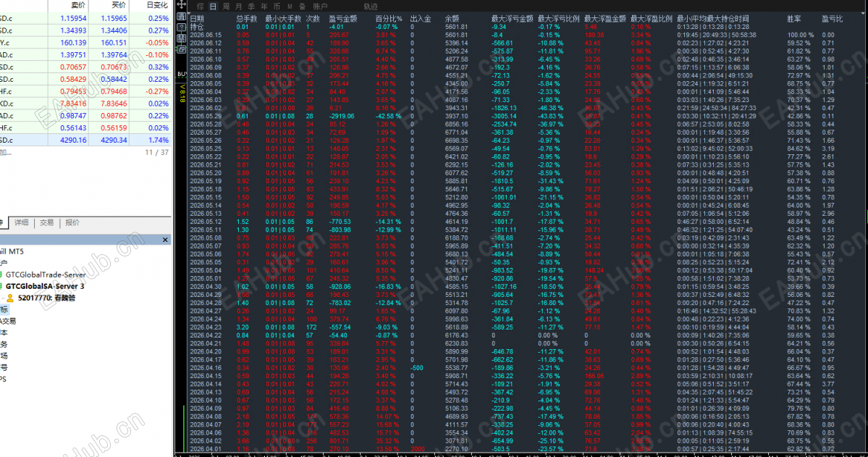This screenshot has height=457, width=868.
Task: Click the BUY label on the chart strip
Action: click(182, 74)
